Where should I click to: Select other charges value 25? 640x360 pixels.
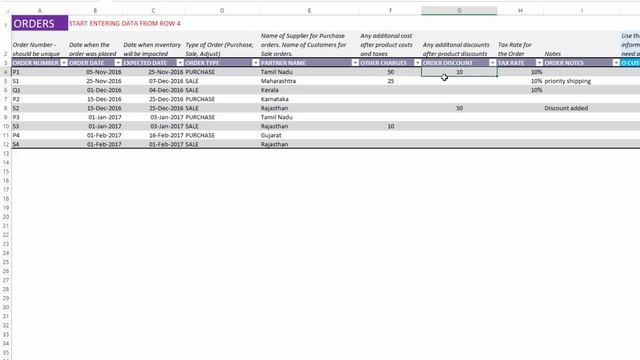[390, 81]
